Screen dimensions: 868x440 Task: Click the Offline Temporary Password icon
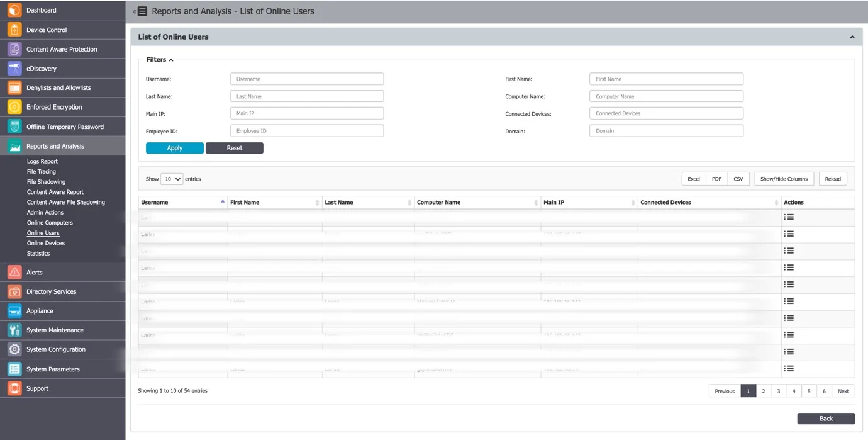pos(14,127)
